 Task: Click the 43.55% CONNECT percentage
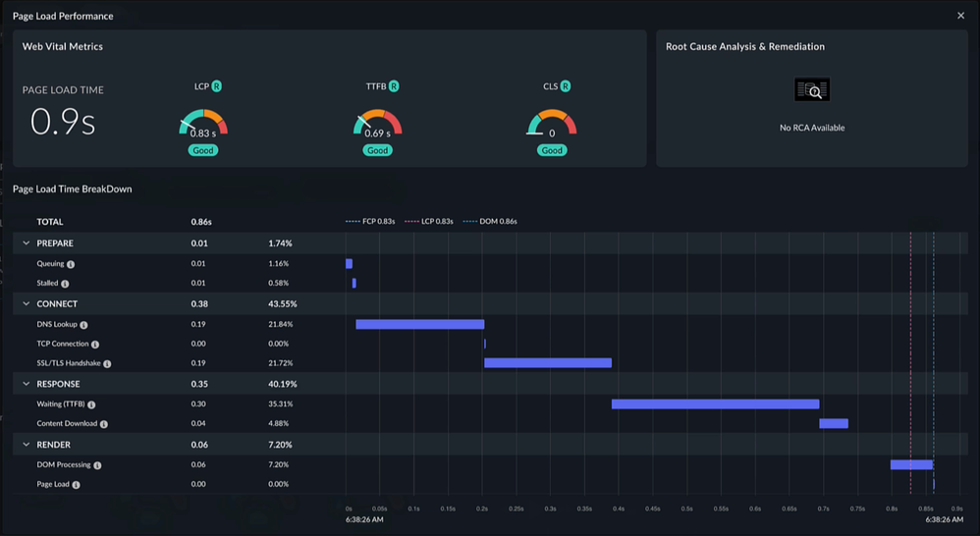[x=283, y=303]
